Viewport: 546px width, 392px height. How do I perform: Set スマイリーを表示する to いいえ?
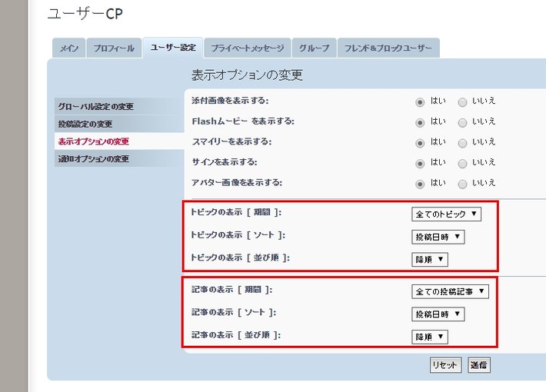462,142
